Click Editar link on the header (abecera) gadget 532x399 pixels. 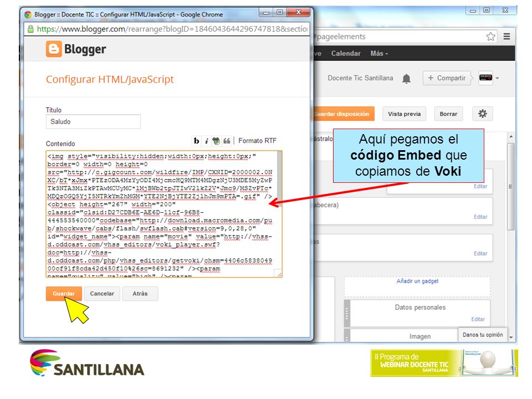(x=480, y=217)
